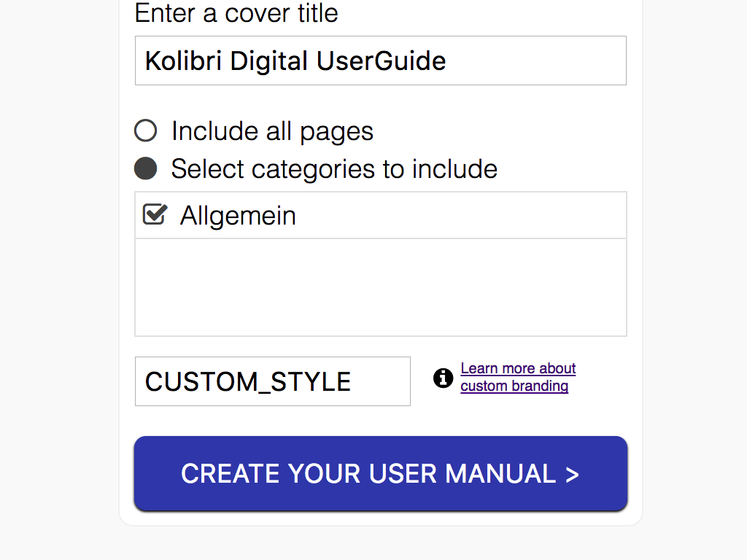Click the 'Allgemein' category label
747x560 pixels.
click(238, 216)
